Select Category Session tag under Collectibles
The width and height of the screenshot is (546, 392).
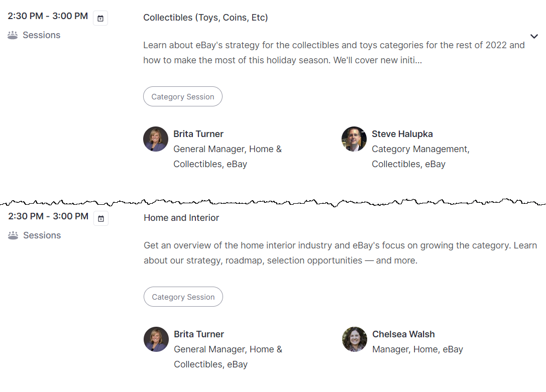tap(183, 96)
